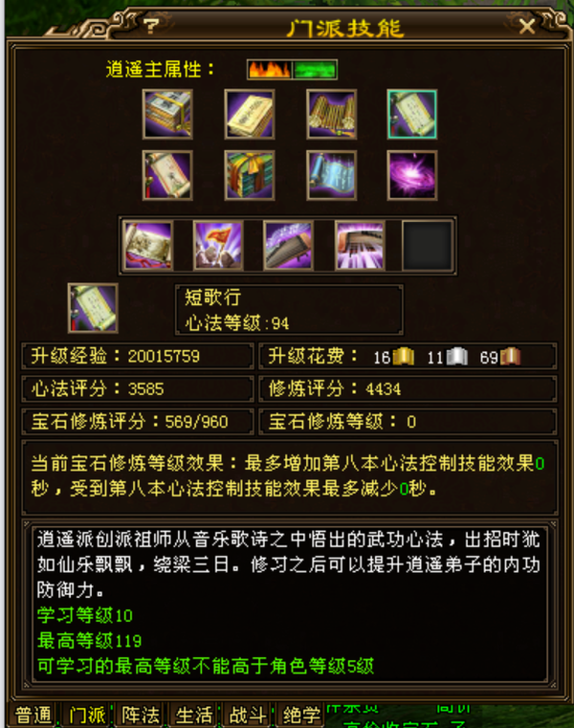Select the purple galaxy vortex skill icon
The height and width of the screenshot is (728, 574).
(x=412, y=175)
